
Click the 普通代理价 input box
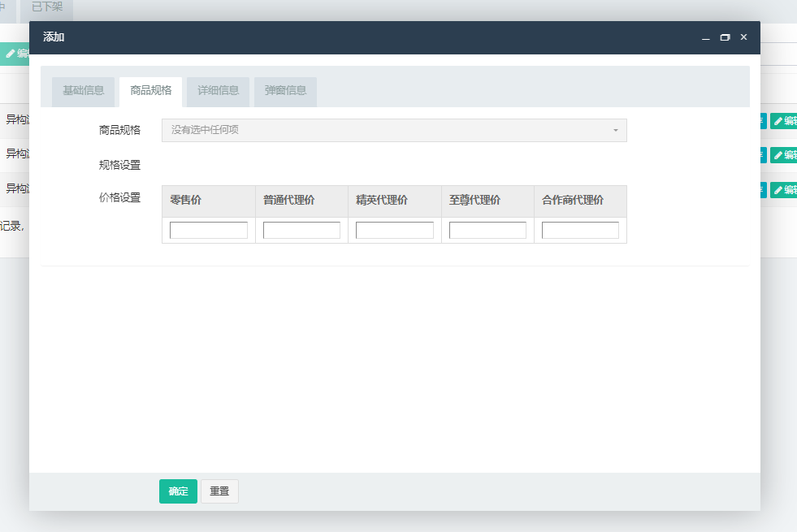[x=301, y=231]
